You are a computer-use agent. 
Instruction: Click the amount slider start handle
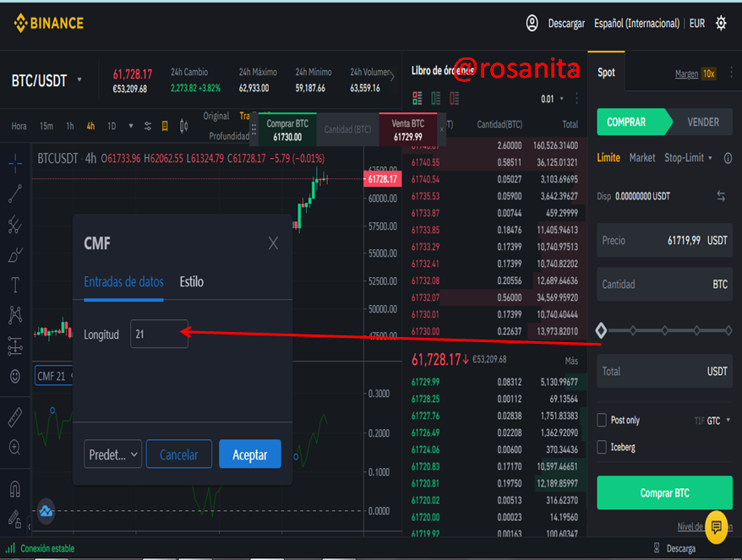(601, 330)
